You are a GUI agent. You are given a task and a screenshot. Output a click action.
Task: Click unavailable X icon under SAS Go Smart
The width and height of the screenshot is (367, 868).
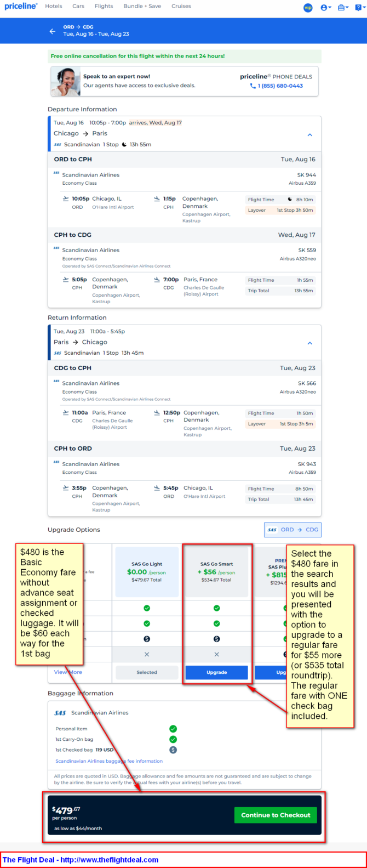click(216, 654)
